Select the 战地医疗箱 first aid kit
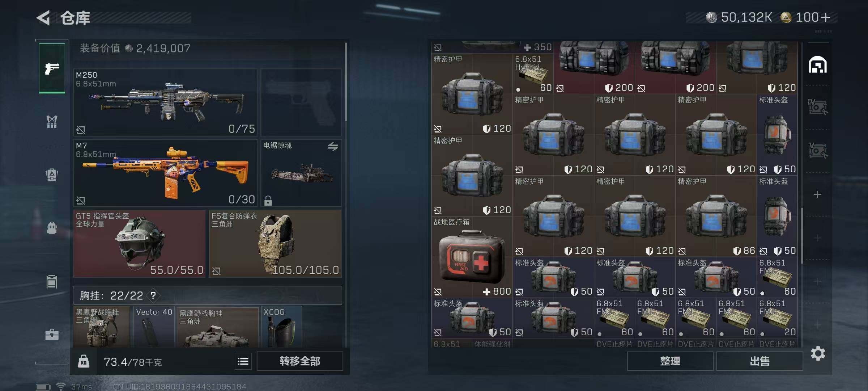The image size is (868, 391). (x=472, y=257)
